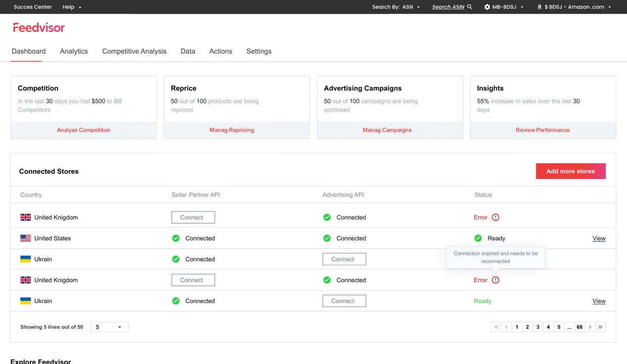Click the Connected Stores heading
The height and width of the screenshot is (364, 627).
point(49,171)
